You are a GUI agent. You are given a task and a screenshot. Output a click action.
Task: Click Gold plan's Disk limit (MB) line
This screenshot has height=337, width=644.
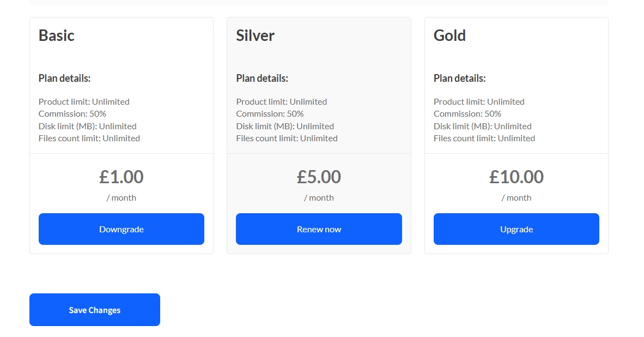pyautogui.click(x=483, y=126)
